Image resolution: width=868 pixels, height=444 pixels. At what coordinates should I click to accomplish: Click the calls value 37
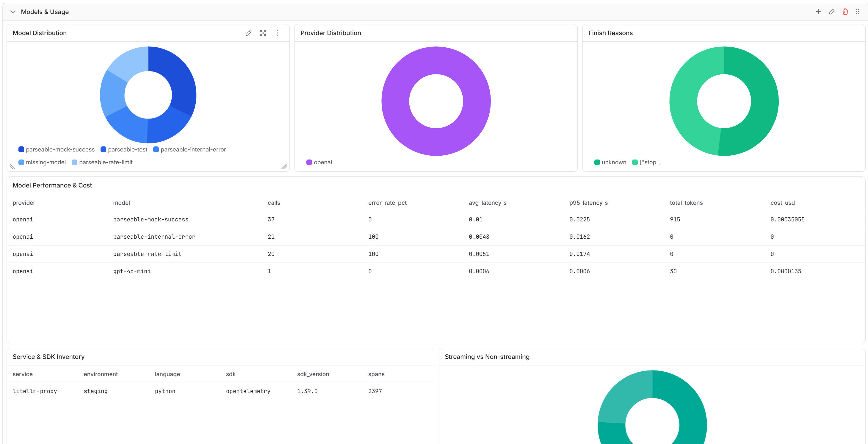click(271, 220)
